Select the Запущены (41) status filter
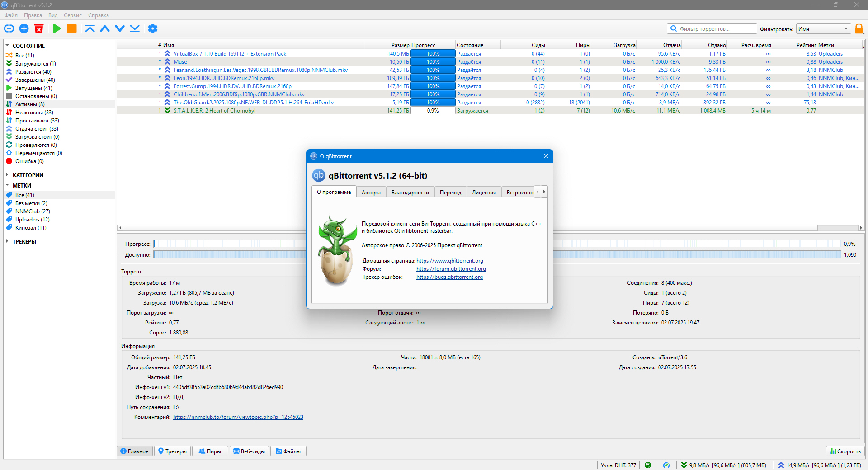This screenshot has height=470, width=868. coord(33,88)
